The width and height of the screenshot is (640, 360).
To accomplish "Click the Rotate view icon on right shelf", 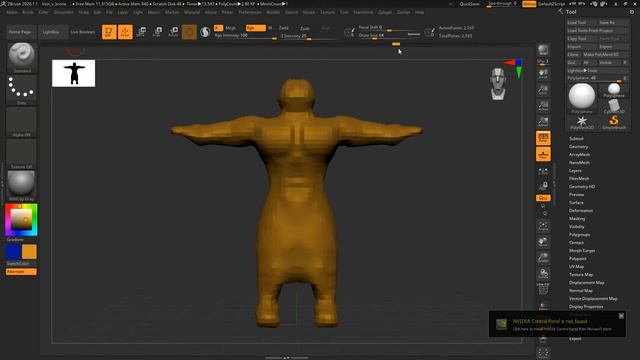I will 543,273.
